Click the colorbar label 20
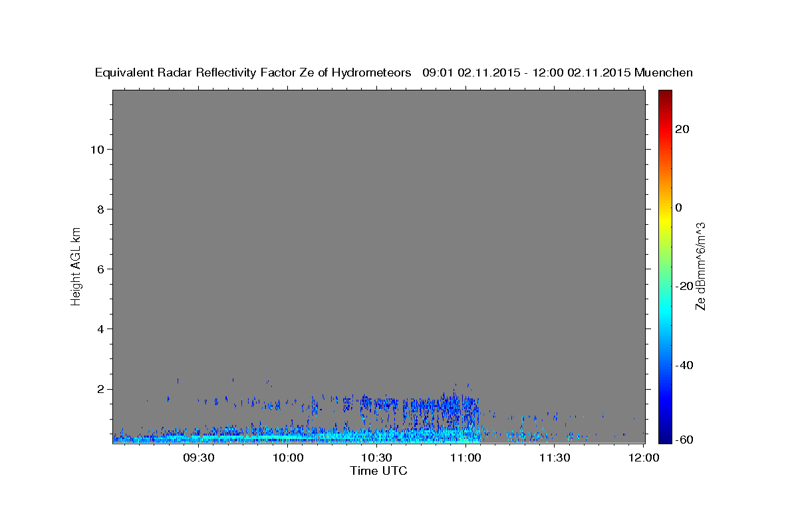 click(682, 129)
